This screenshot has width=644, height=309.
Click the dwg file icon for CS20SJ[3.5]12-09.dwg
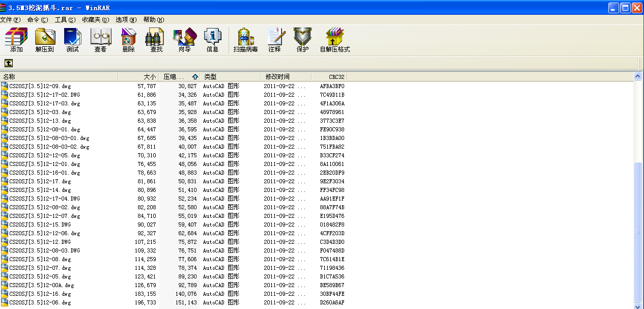pos(5,86)
